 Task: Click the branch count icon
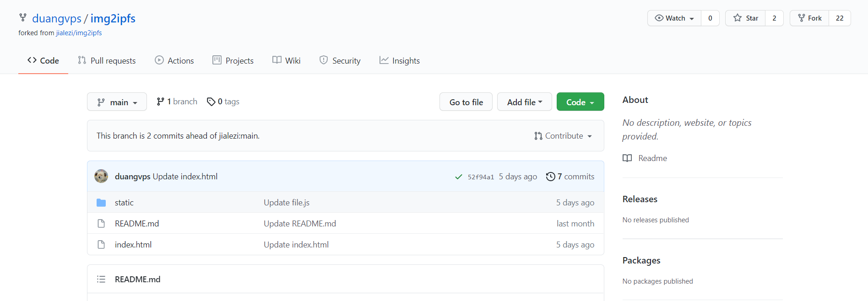(160, 102)
